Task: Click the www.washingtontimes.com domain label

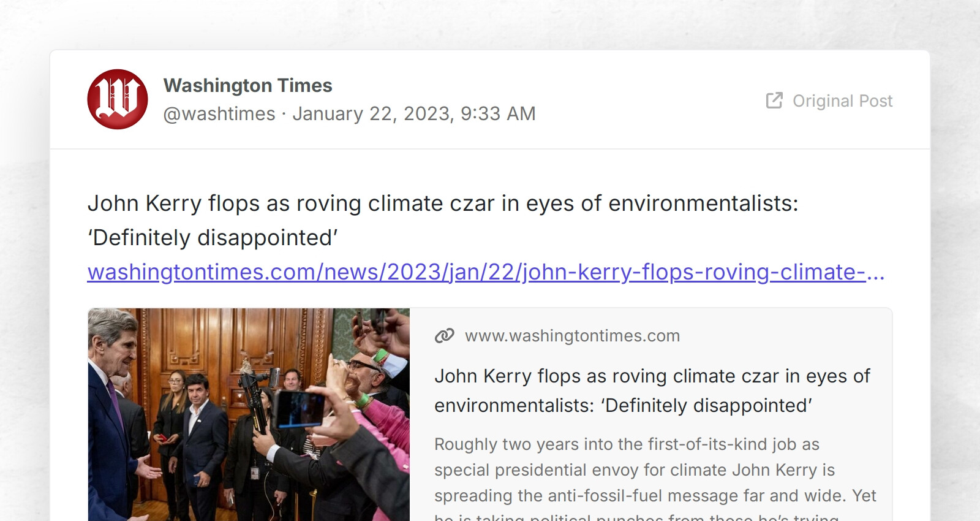Action: click(573, 335)
